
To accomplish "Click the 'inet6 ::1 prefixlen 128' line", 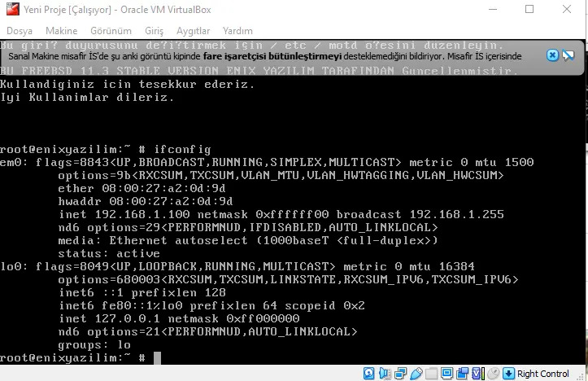I will click(142, 292).
